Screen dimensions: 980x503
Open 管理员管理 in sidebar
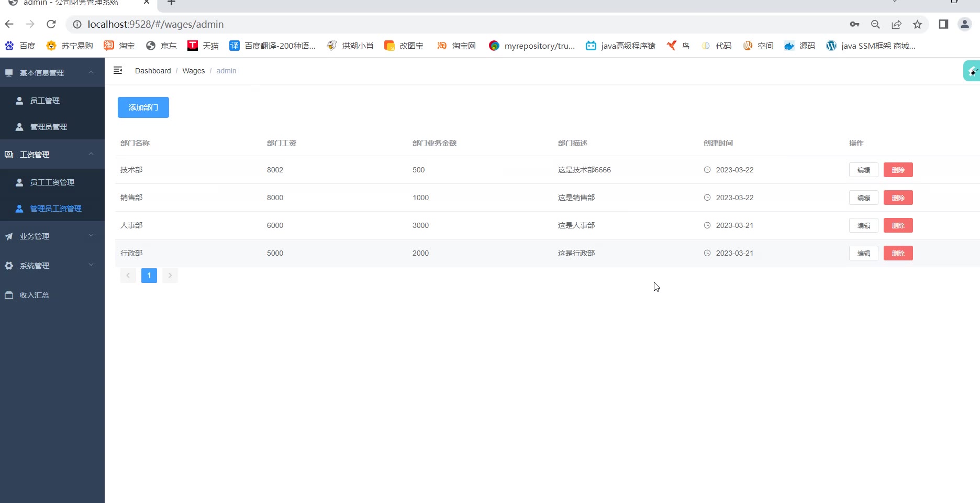tap(52, 126)
